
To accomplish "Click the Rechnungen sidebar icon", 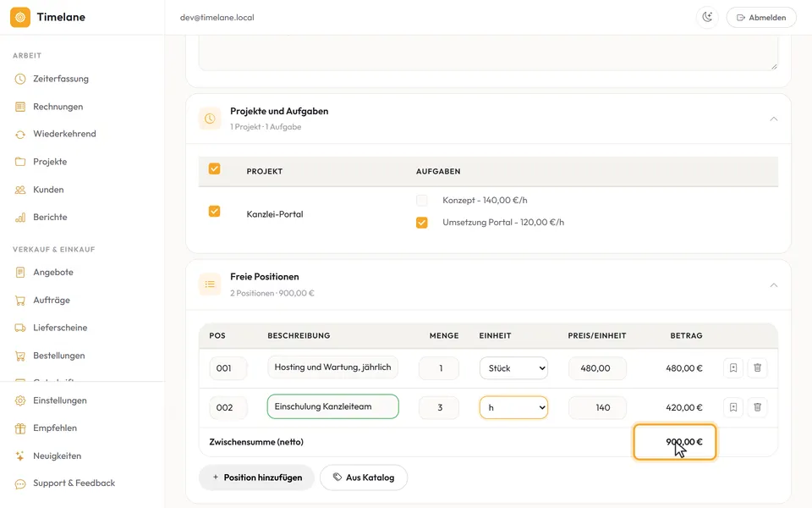I will (20, 107).
